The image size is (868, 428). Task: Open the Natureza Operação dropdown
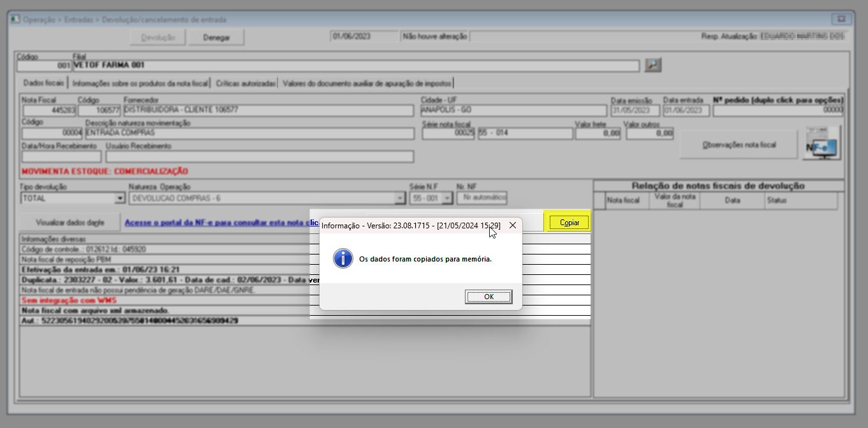(x=400, y=198)
